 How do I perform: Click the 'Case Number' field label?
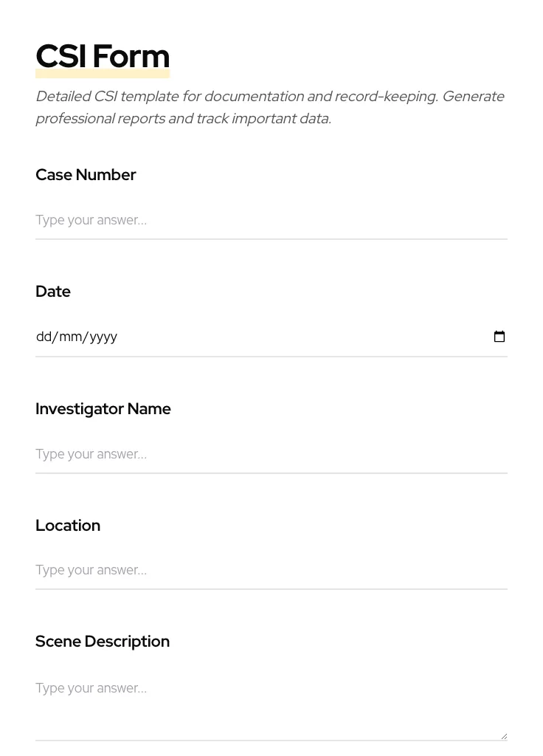point(86,175)
